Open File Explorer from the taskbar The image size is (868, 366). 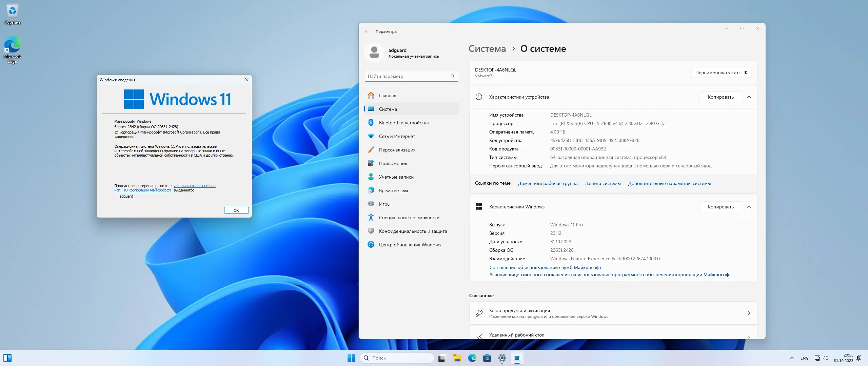pos(457,358)
